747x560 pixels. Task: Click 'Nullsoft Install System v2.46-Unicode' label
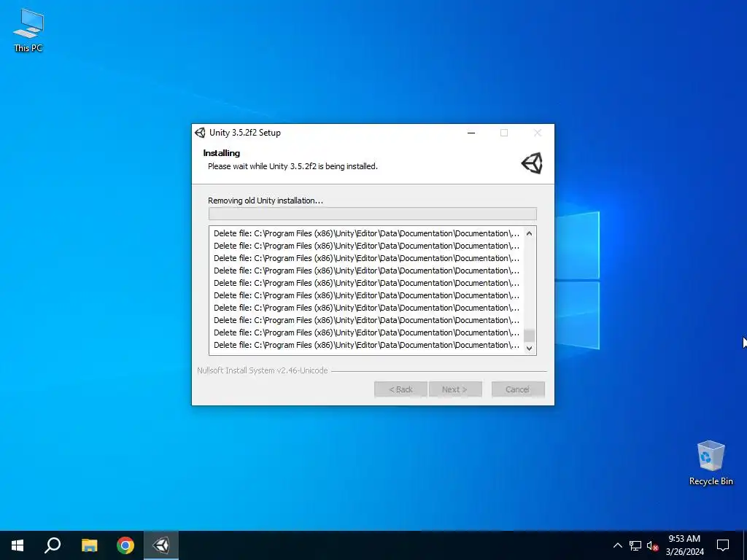pos(263,370)
